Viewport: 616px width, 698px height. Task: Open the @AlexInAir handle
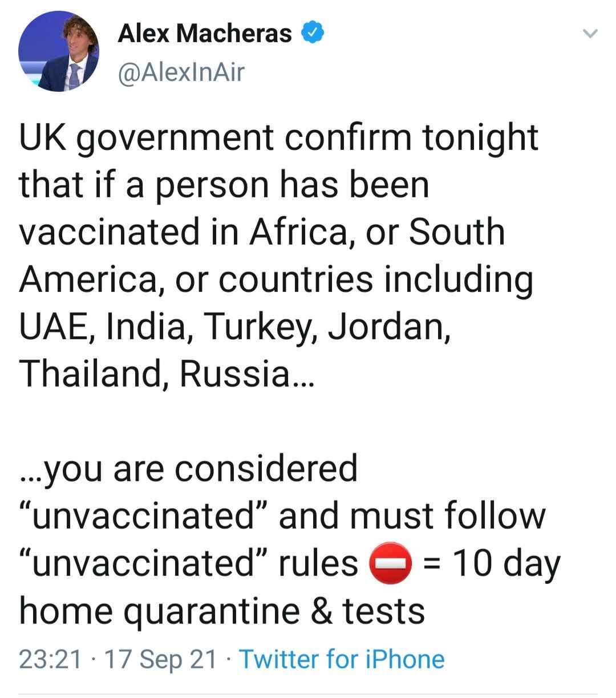tap(181, 72)
